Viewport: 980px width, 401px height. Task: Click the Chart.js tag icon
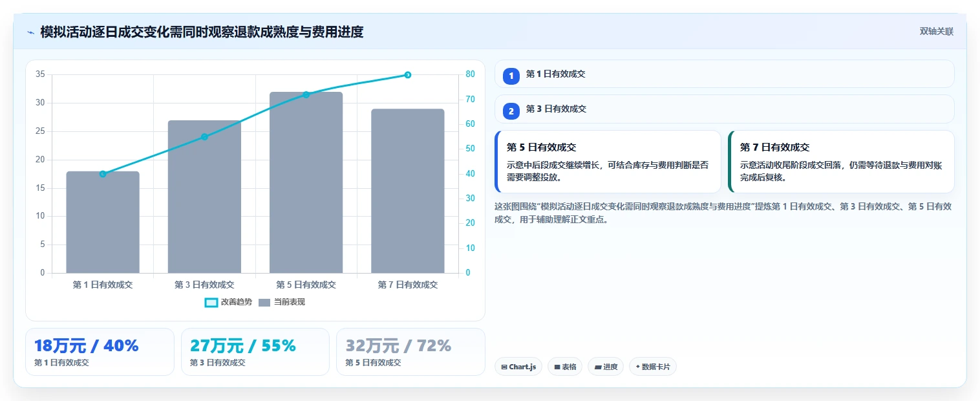pyautogui.click(x=504, y=367)
